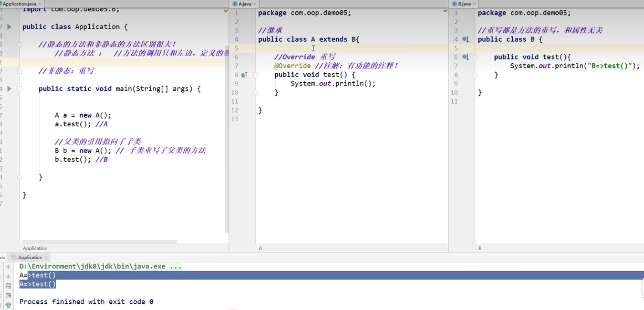Viewport: 644px width, 310px height.
Task: Click 'public class A extends B{' line
Action: [x=309, y=39]
